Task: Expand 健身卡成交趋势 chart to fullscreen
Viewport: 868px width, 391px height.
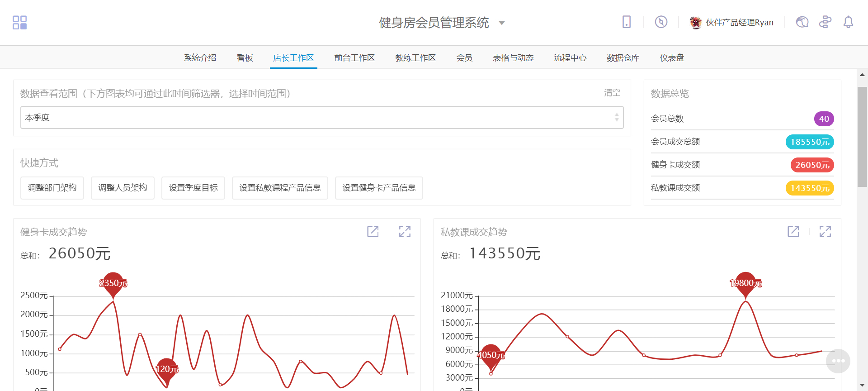Action: click(405, 232)
